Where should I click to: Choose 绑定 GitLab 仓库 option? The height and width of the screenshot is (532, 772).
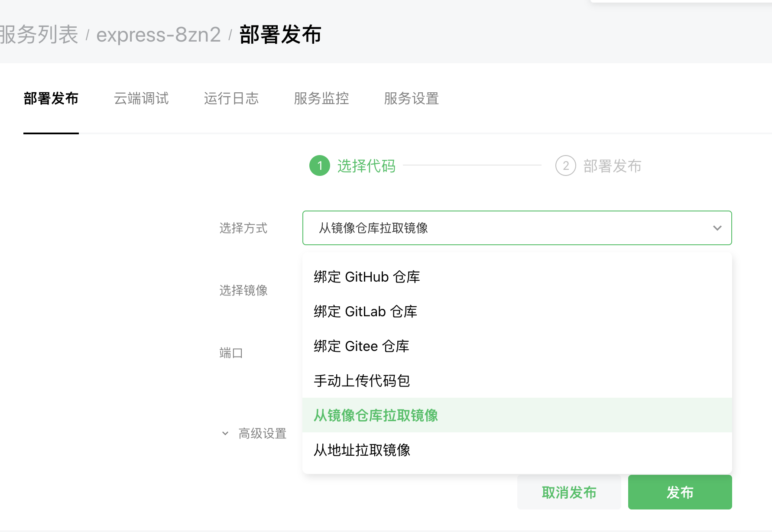517,311
